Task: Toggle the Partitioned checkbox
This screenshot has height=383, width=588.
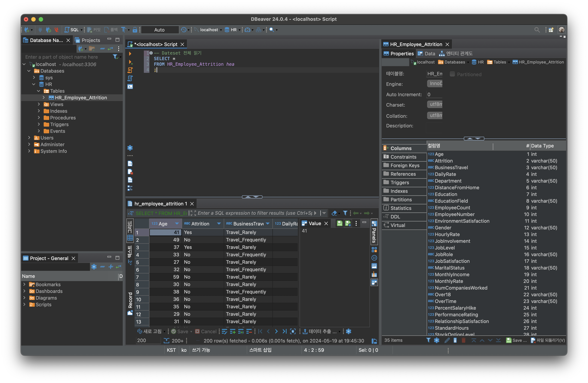Action: pos(452,74)
